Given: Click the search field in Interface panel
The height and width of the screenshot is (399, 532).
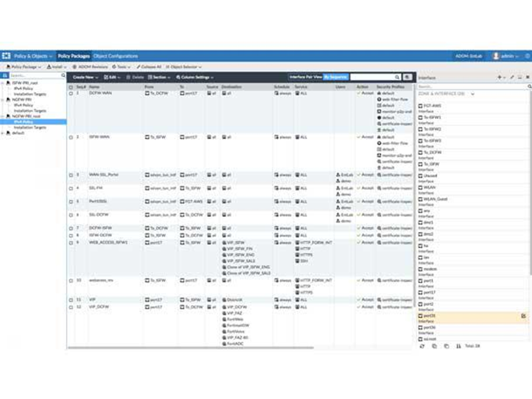Looking at the screenshot, I should tap(472, 87).
